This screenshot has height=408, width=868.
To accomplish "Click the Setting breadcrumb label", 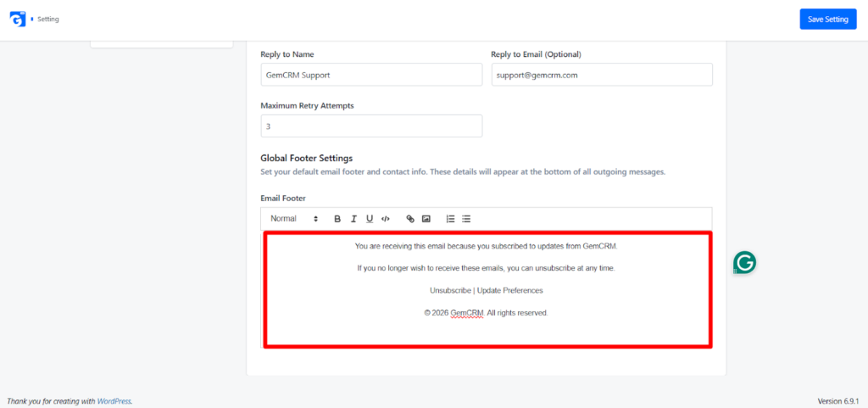I will [48, 20].
